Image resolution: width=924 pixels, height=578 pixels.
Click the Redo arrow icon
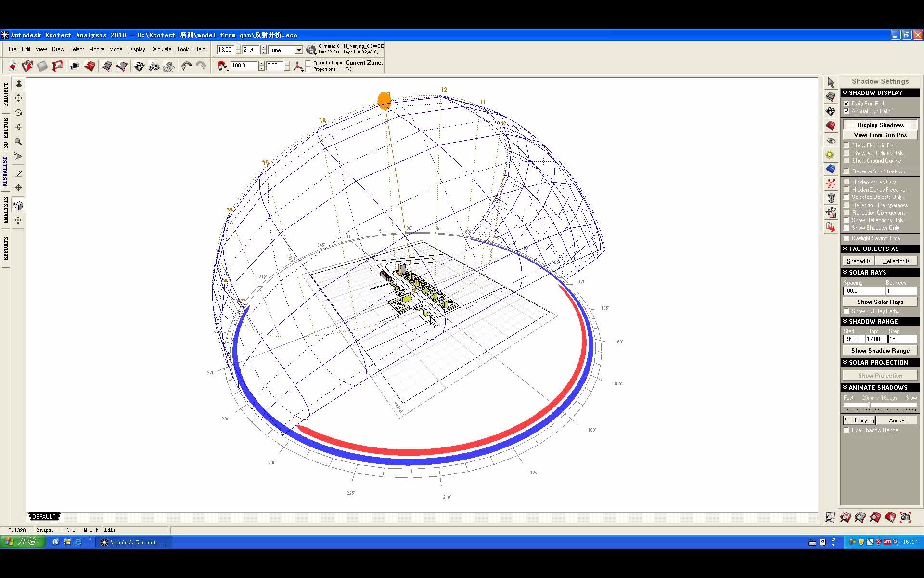pos(201,66)
